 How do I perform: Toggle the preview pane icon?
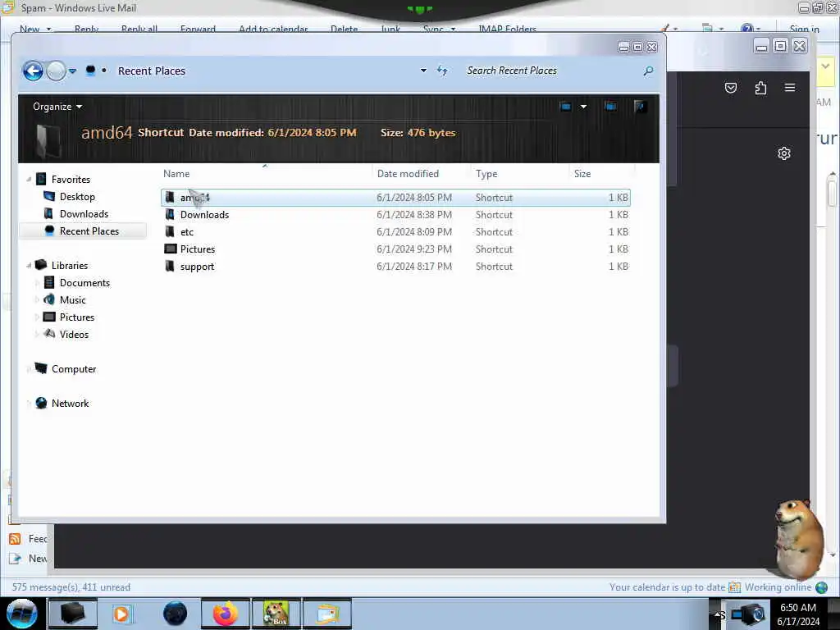610,107
